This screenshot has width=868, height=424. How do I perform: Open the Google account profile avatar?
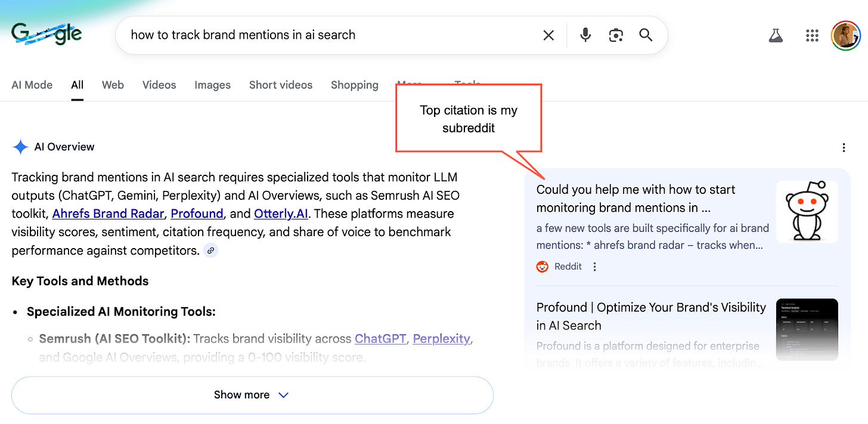click(846, 36)
